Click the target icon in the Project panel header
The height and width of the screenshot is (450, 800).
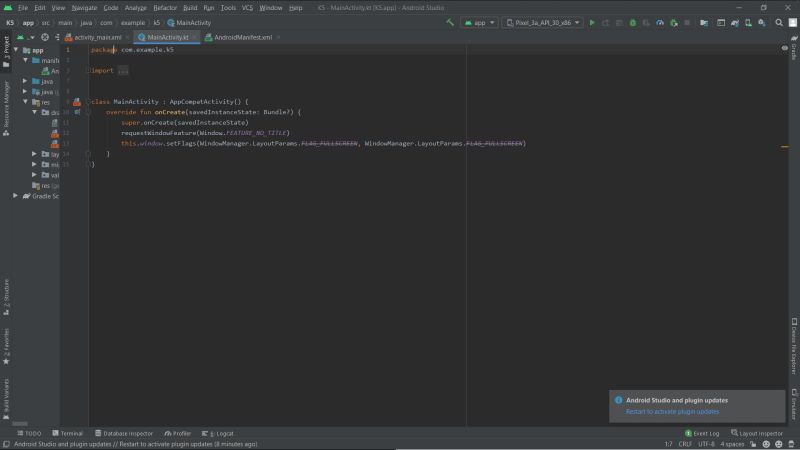pos(45,37)
